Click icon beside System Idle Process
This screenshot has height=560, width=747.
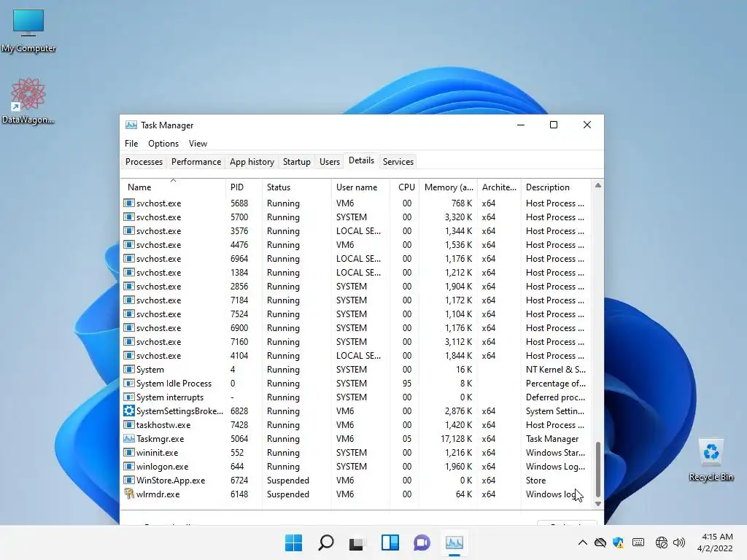(128, 383)
